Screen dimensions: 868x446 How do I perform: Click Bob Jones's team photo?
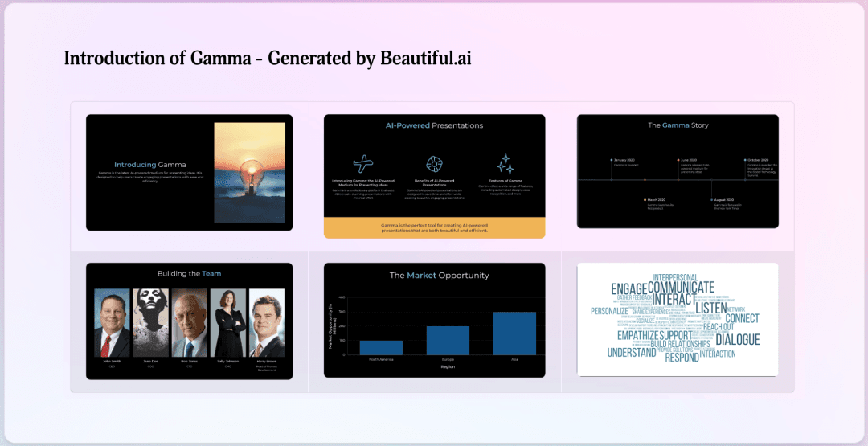(x=190, y=322)
